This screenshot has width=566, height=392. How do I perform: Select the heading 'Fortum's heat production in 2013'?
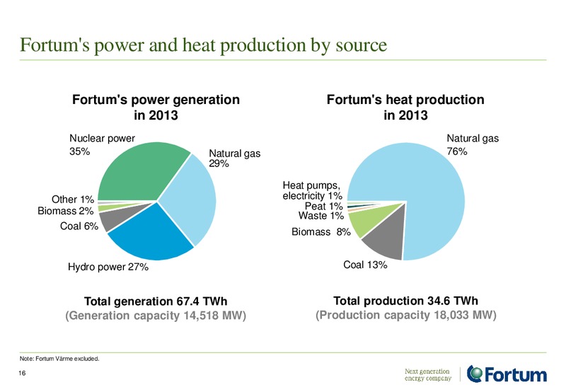pyautogui.click(x=405, y=108)
